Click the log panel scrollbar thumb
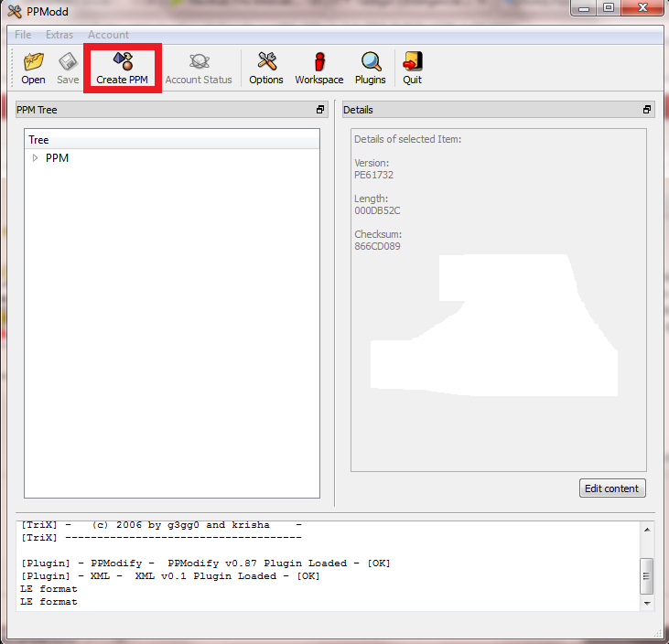Viewport: 669px width, 644px height. click(x=647, y=576)
